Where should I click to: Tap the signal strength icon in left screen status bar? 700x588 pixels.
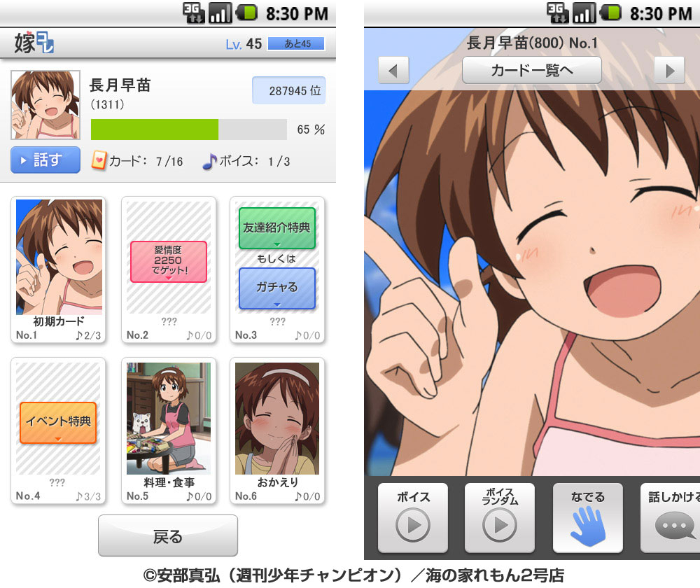click(220, 13)
